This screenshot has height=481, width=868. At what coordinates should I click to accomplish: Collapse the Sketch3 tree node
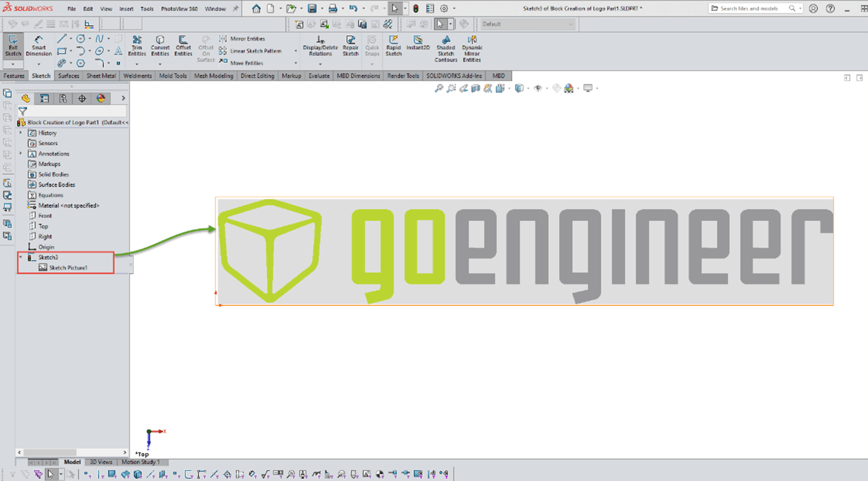tap(20, 257)
